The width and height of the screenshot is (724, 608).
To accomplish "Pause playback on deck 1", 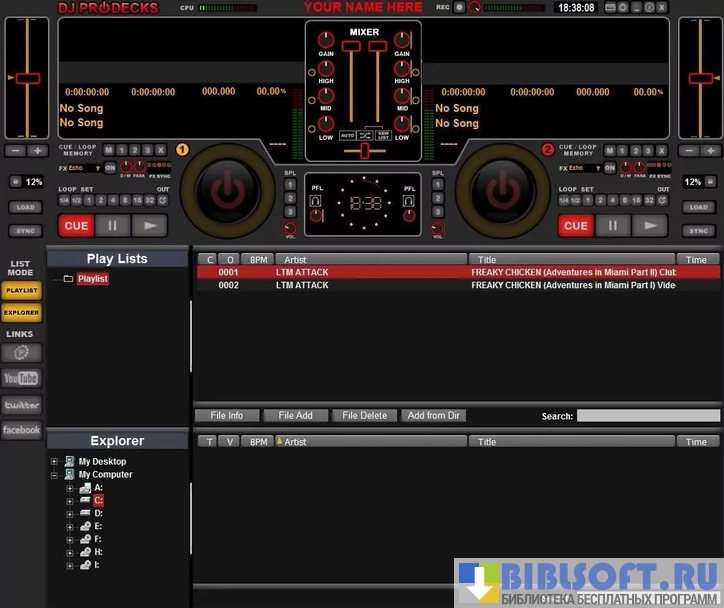I will pos(112,226).
